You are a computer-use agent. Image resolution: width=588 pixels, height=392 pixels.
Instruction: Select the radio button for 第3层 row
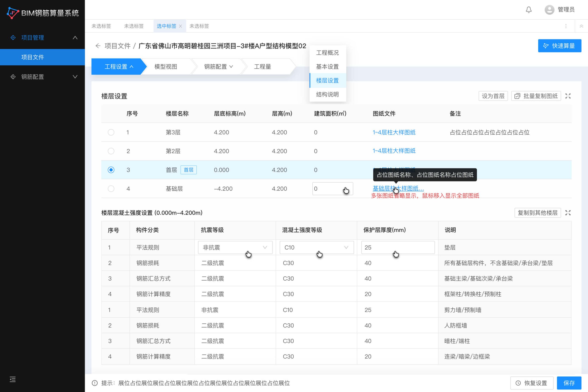click(111, 132)
